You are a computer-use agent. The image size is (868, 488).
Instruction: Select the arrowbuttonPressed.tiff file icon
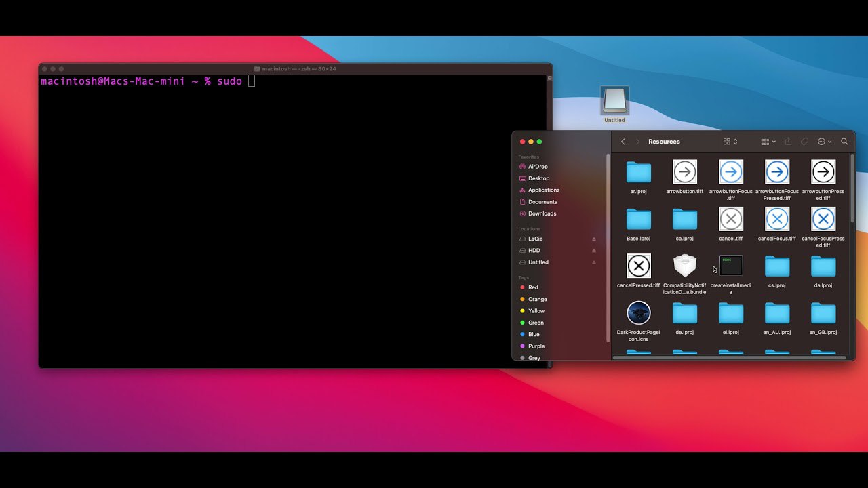click(x=823, y=172)
